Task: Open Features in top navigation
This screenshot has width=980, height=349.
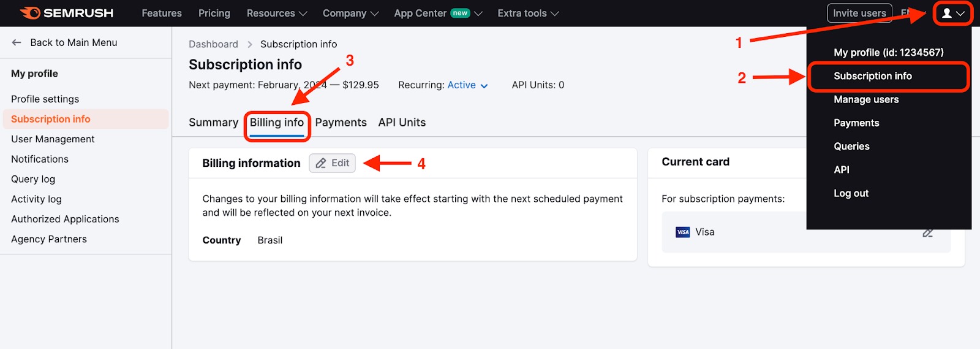Action: point(162,13)
